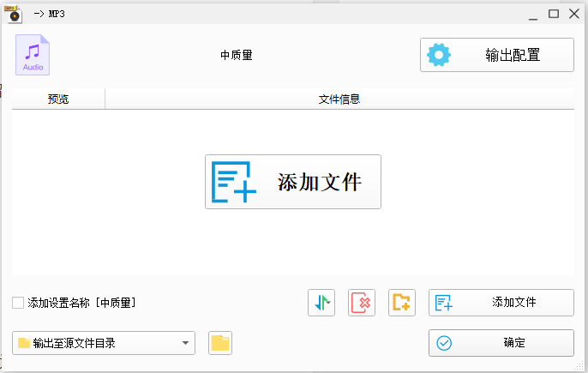Click the purple Audio format icon
Screen dimensions: 588x373
33,55
